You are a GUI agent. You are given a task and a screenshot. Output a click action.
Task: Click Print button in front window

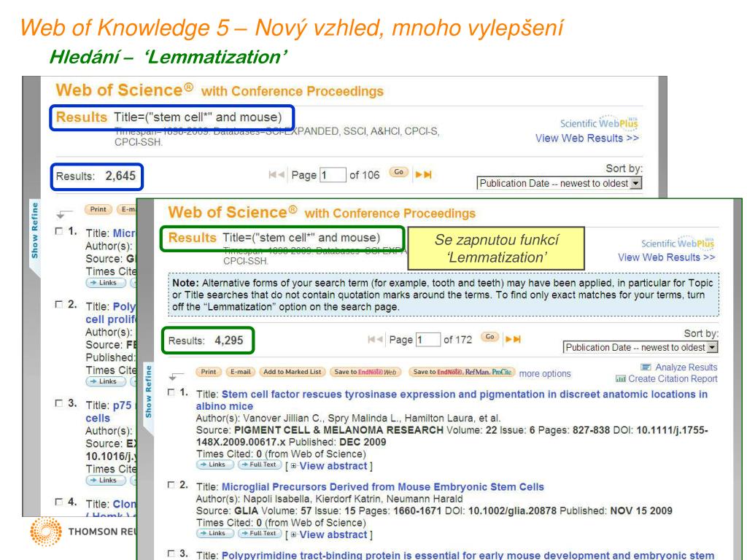point(208,372)
